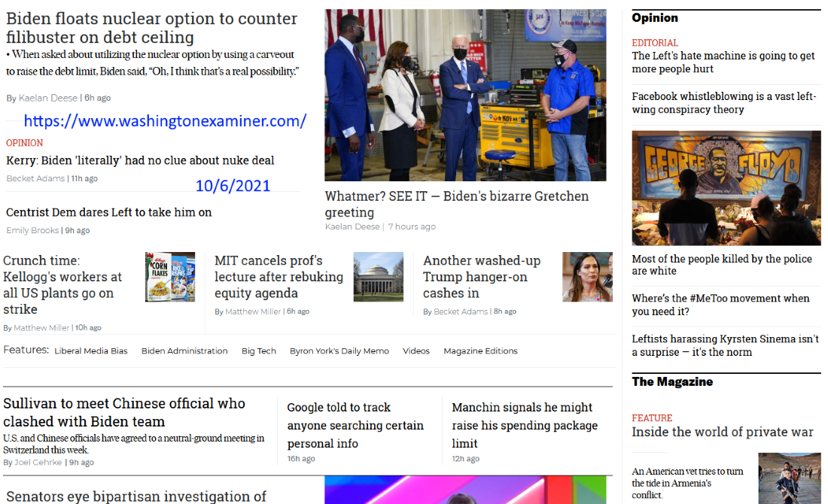
Task: Select the Big Tech feature
Action: [x=259, y=351]
